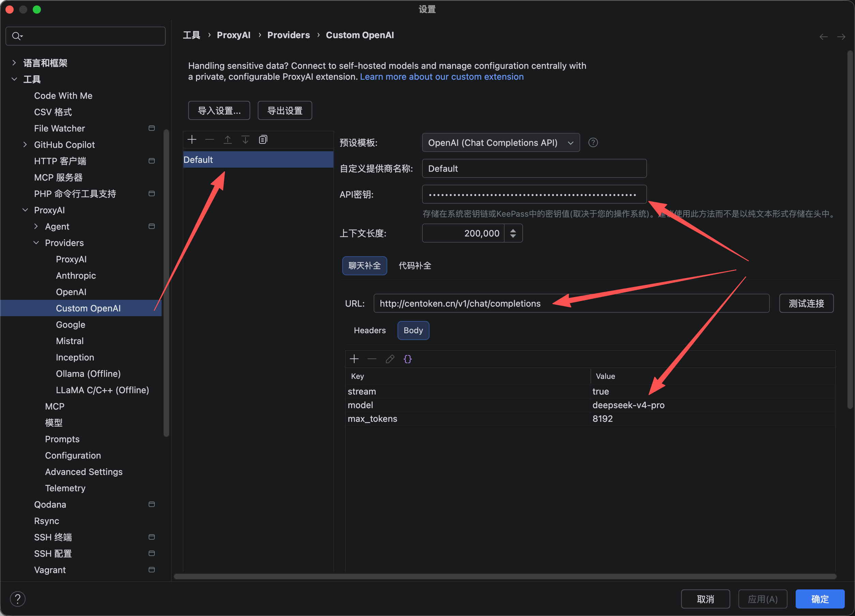The width and height of the screenshot is (855, 616).
Task: Increase the context length stepper
Action: tap(513, 230)
